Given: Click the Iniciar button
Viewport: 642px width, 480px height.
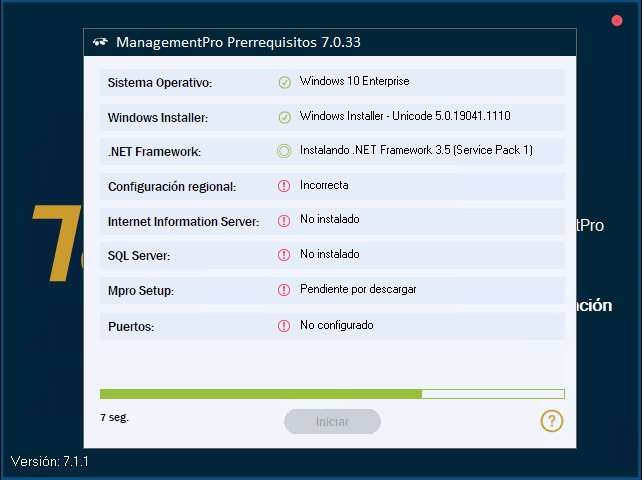Looking at the screenshot, I should tap(332, 421).
